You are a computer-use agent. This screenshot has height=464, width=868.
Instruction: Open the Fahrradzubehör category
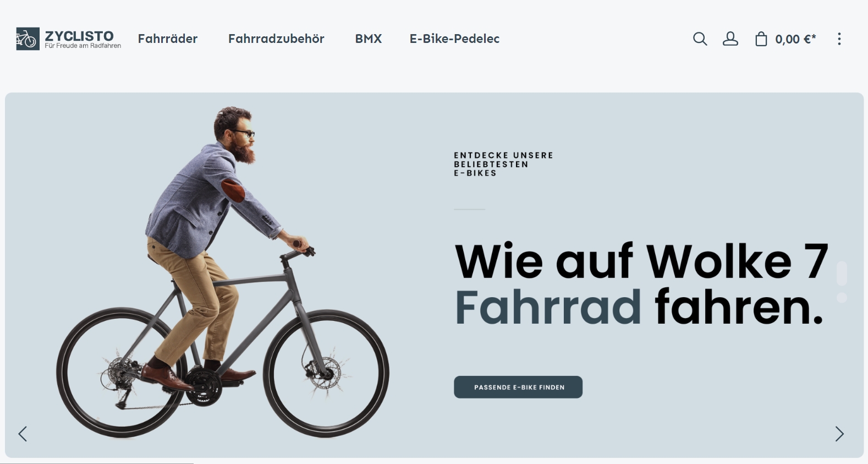pos(276,39)
